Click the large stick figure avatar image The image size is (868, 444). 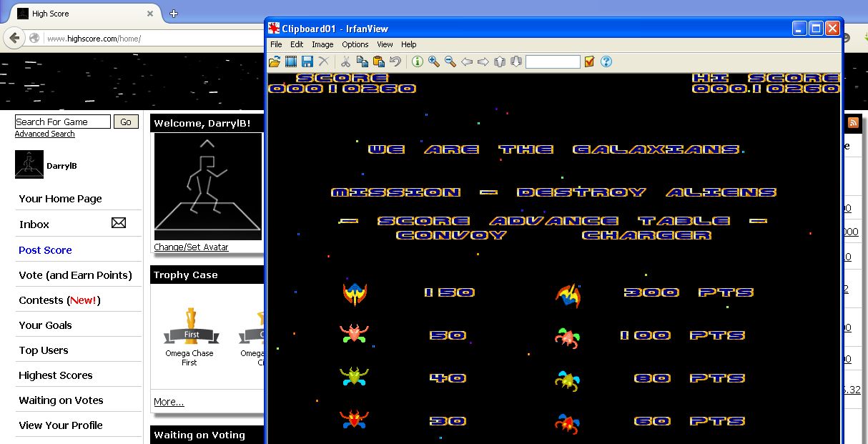click(208, 187)
